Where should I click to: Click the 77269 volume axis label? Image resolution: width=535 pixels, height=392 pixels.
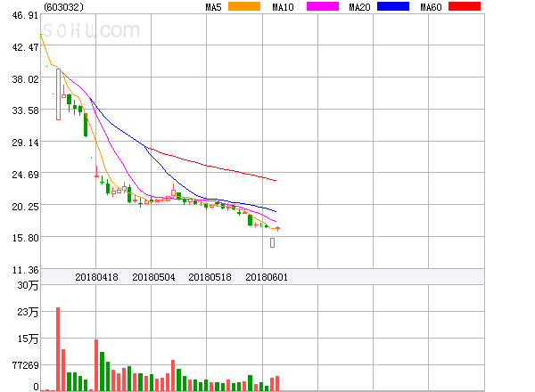(x=26, y=365)
